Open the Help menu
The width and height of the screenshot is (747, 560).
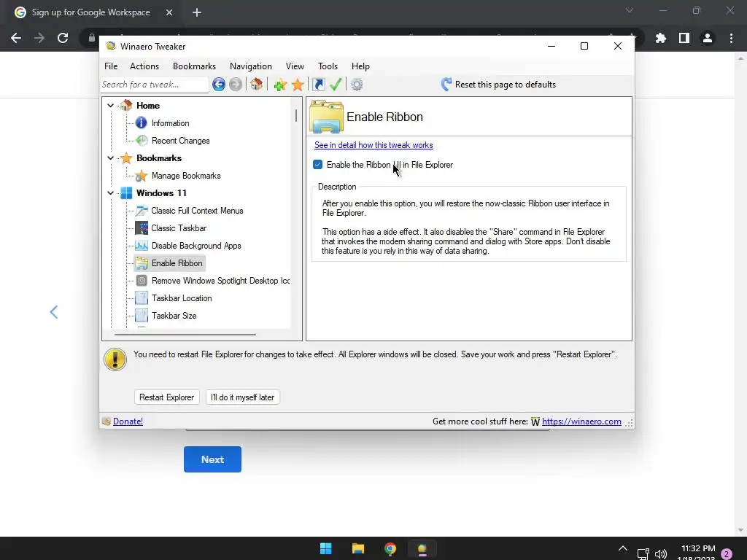click(x=360, y=66)
